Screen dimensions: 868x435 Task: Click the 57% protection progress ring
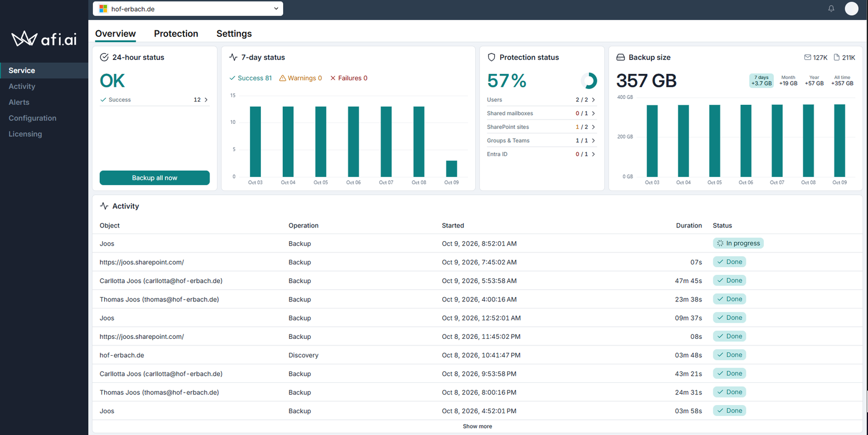pos(589,81)
